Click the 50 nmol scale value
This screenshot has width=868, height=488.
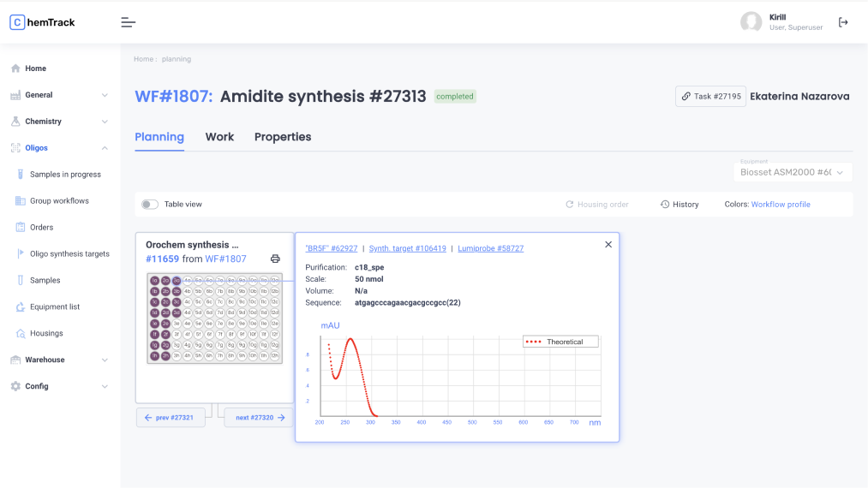(x=369, y=279)
